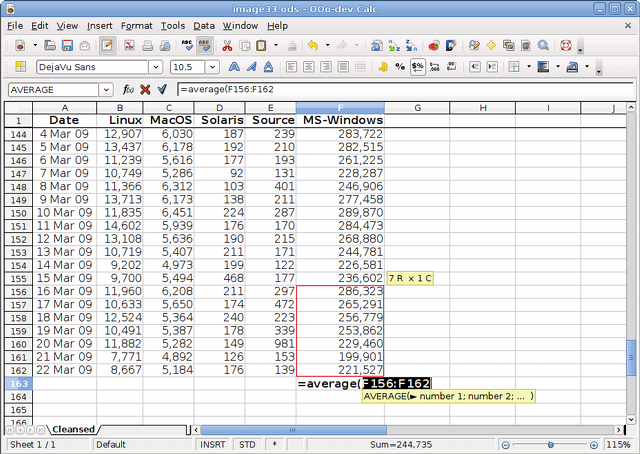Open the Function Wizard icon
This screenshot has width=640, height=454.
tap(128, 89)
